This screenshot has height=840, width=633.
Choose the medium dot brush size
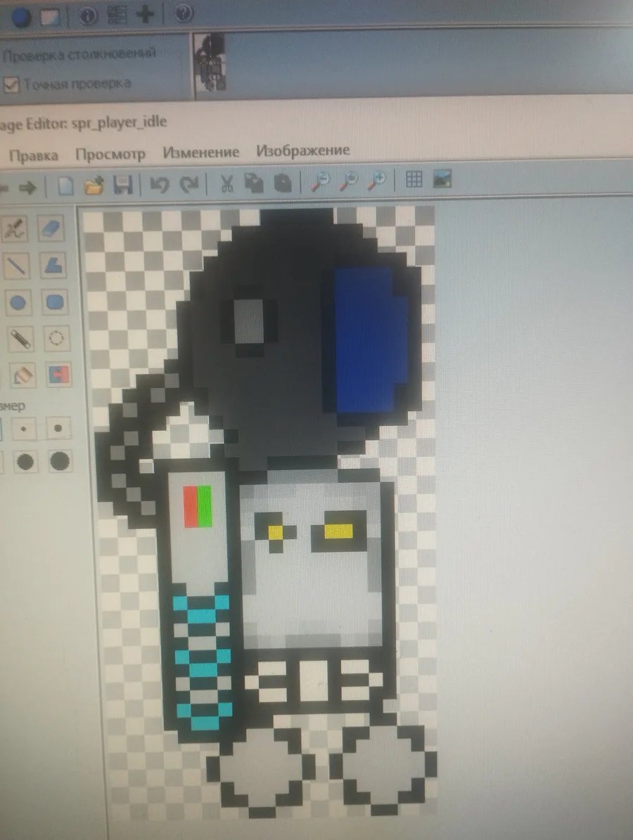click(58, 428)
